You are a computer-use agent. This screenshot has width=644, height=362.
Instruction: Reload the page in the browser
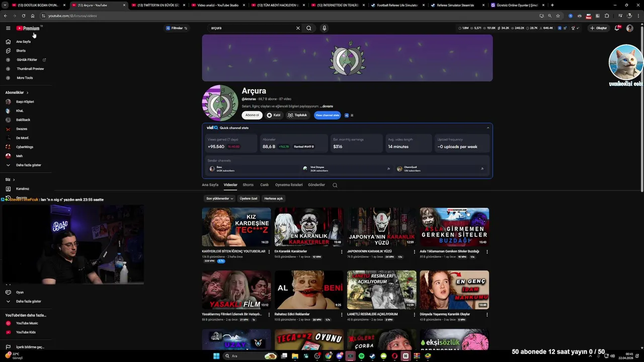click(x=23, y=16)
